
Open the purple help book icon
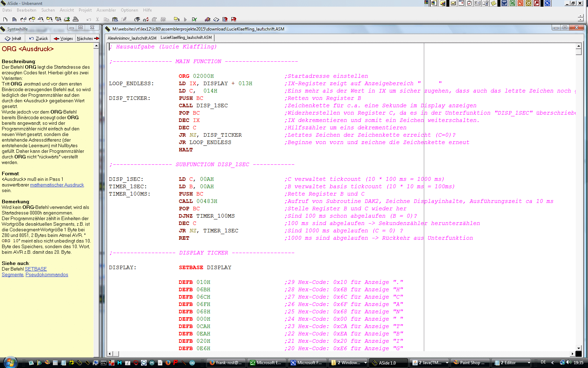208,19
